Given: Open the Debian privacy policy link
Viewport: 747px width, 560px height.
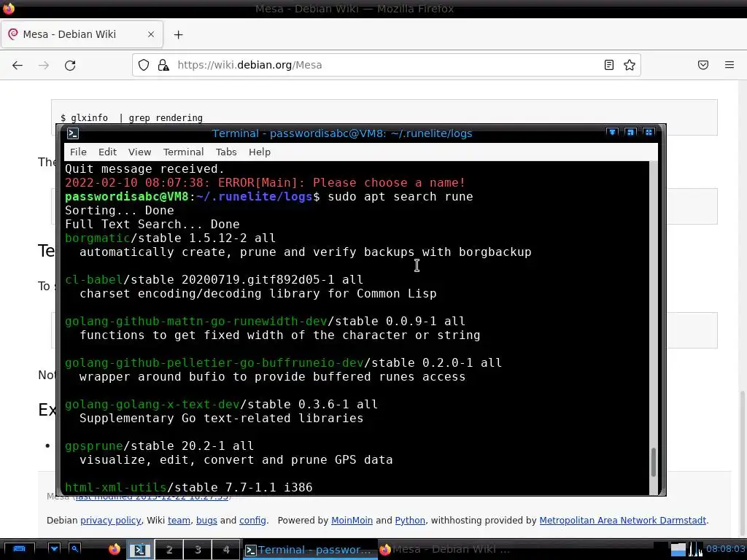Looking at the screenshot, I should click(x=111, y=521).
